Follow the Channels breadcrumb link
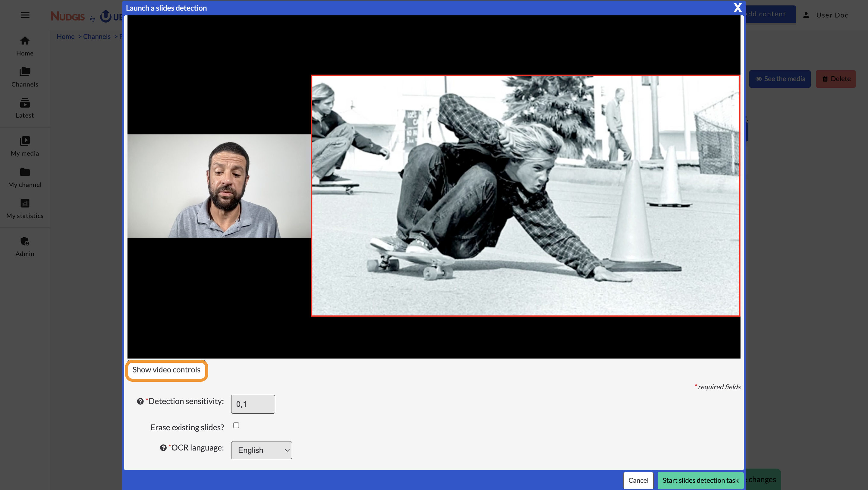Screen dimensions: 868x490 (97, 36)
